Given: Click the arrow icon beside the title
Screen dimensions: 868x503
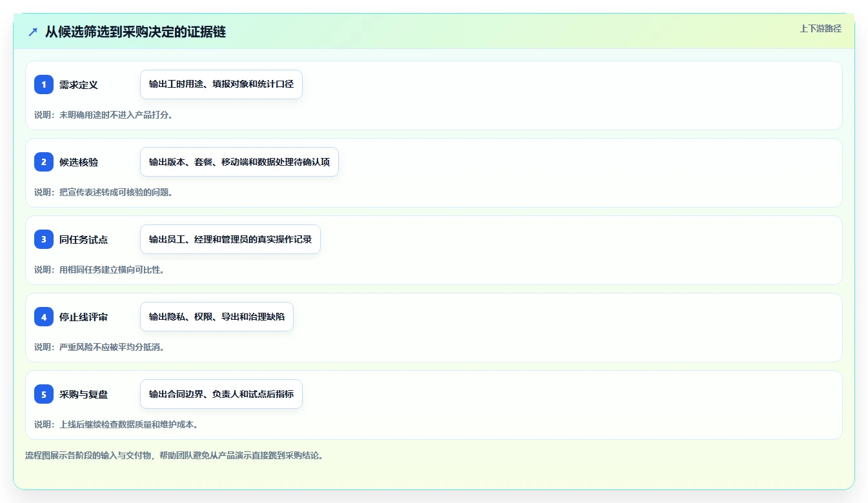Looking at the screenshot, I should pyautogui.click(x=33, y=32).
